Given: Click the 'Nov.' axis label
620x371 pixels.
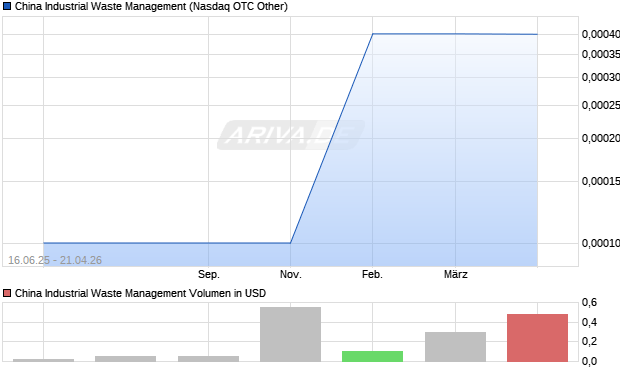Looking at the screenshot, I should tap(291, 274).
